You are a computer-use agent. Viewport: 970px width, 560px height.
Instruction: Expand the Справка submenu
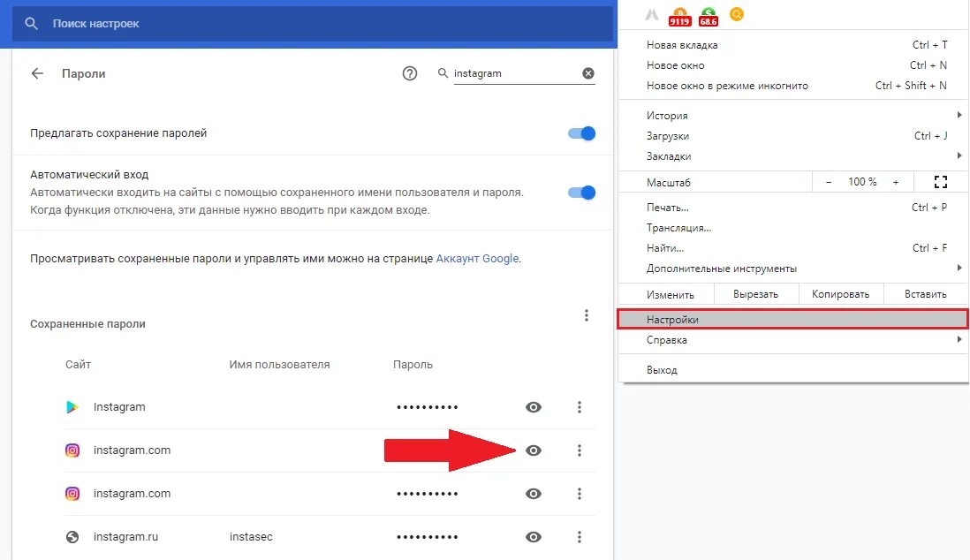click(x=793, y=340)
